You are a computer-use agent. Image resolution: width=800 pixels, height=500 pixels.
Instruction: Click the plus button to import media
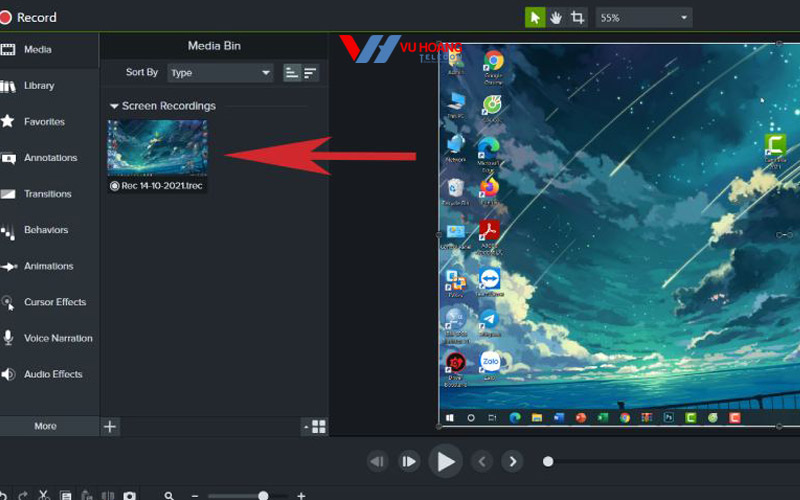110,427
